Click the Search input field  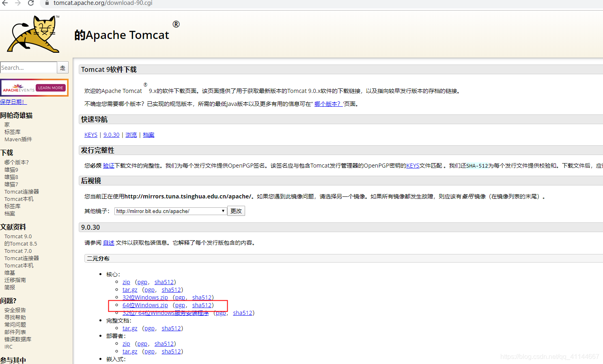28,67
